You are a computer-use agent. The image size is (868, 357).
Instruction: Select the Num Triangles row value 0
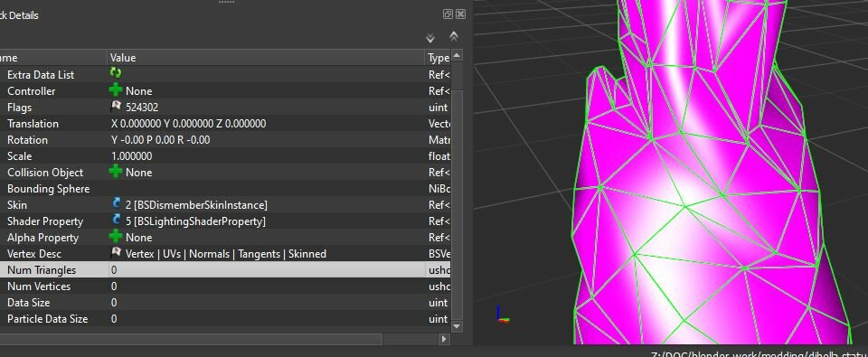coord(114,269)
